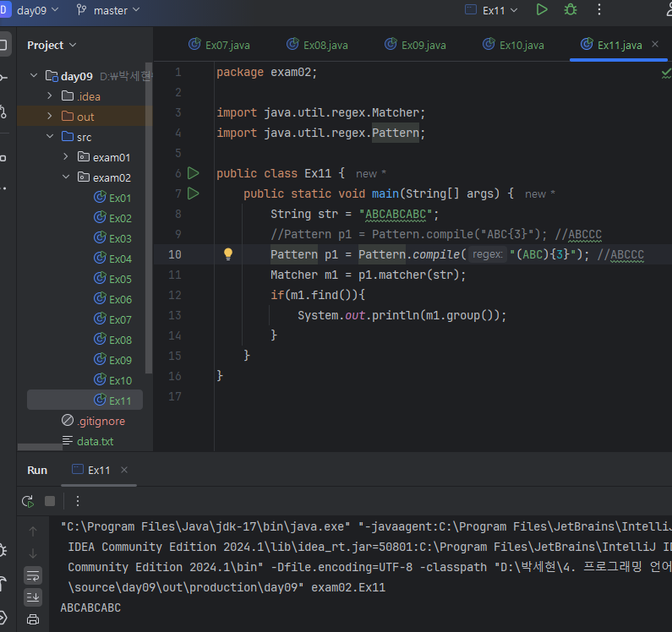Print the console output
Image resolution: width=672 pixels, height=632 pixels.
33,619
